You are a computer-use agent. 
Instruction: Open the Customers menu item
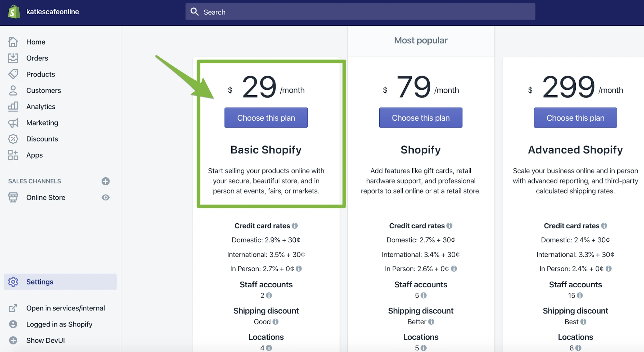[43, 90]
